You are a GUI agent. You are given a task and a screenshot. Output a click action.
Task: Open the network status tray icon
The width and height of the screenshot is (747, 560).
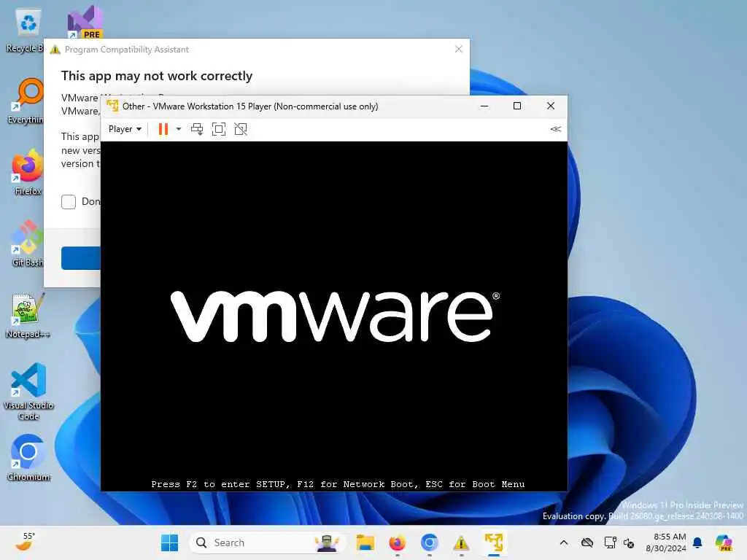[610, 542]
